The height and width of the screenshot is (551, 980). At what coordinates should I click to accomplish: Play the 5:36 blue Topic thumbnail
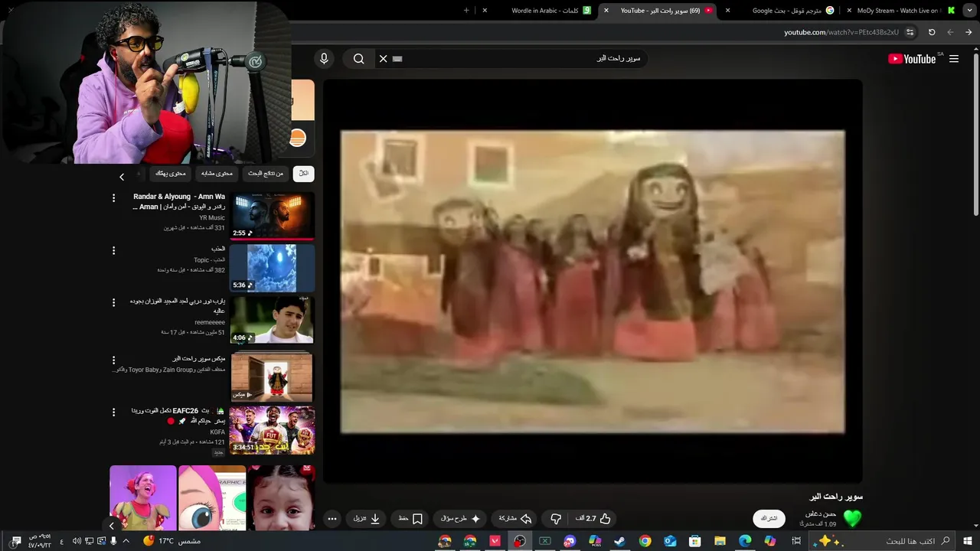(272, 268)
